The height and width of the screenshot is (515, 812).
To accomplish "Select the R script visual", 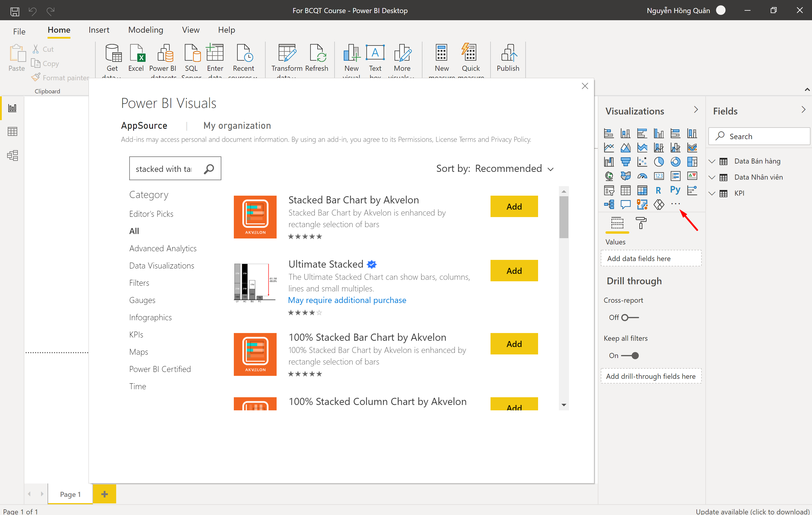I will click(659, 190).
